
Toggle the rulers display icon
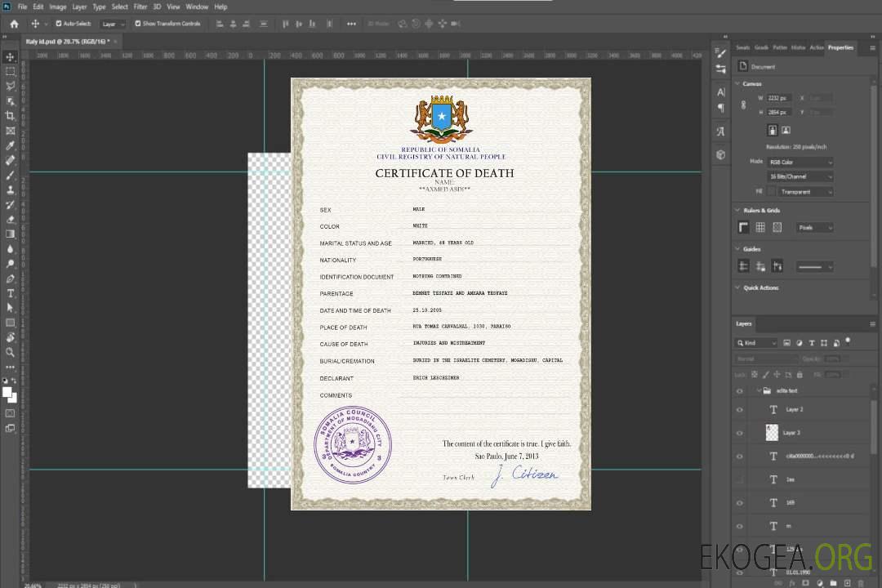744,227
